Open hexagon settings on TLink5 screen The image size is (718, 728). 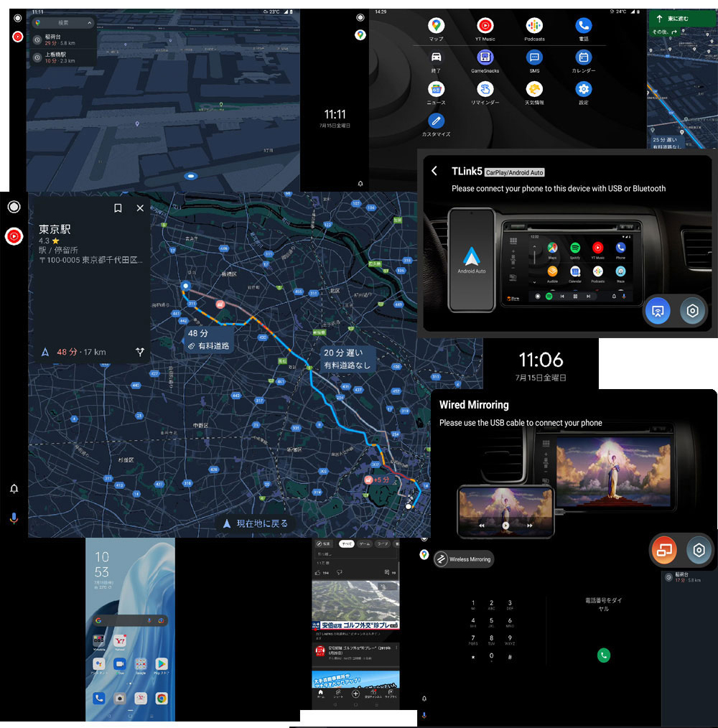click(692, 311)
